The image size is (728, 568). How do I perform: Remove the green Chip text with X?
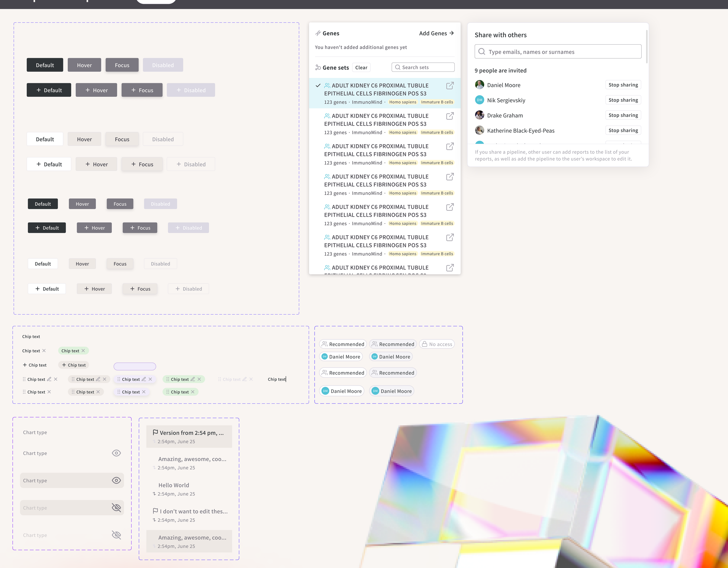pyautogui.click(x=83, y=351)
